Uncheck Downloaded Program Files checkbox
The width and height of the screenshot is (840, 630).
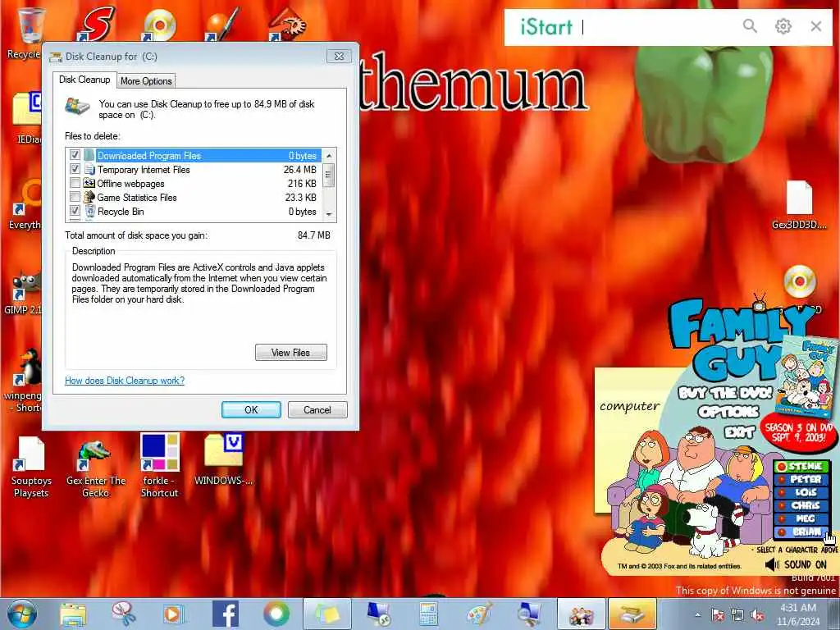(75, 155)
